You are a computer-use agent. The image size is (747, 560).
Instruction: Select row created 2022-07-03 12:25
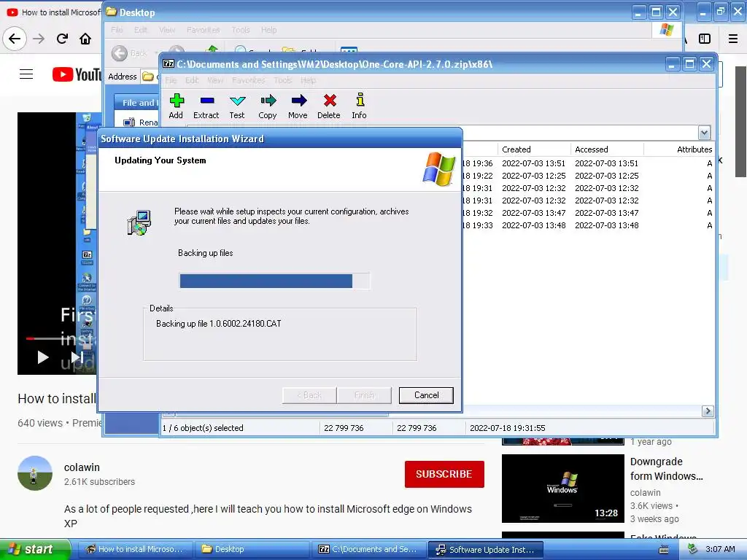tap(588, 176)
